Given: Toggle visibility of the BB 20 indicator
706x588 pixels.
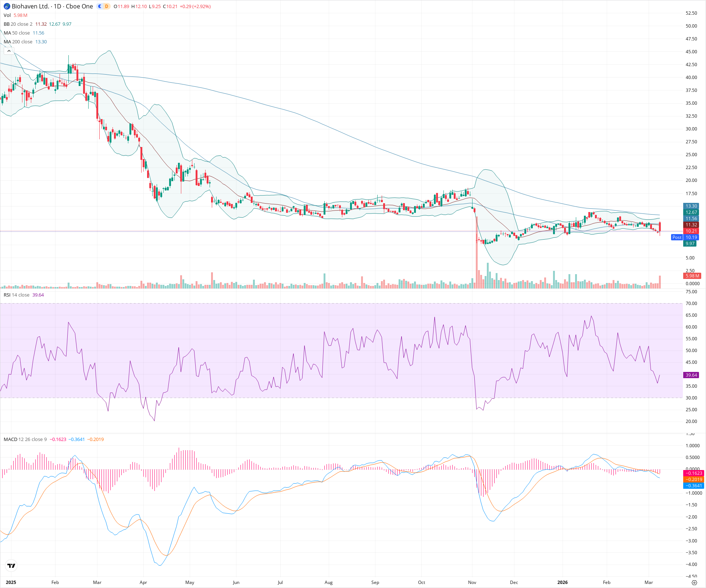Looking at the screenshot, I should 7,24.
